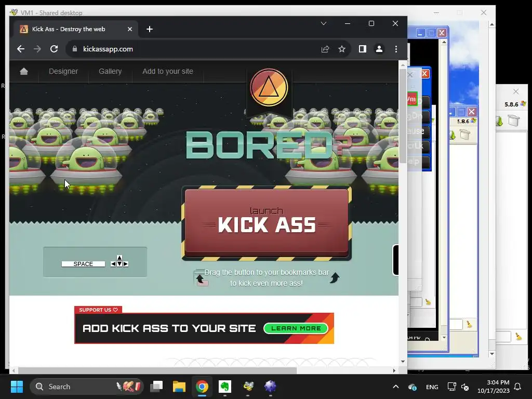Launch Kick Ass with the big red button
The height and width of the screenshot is (399, 532).
point(267,223)
